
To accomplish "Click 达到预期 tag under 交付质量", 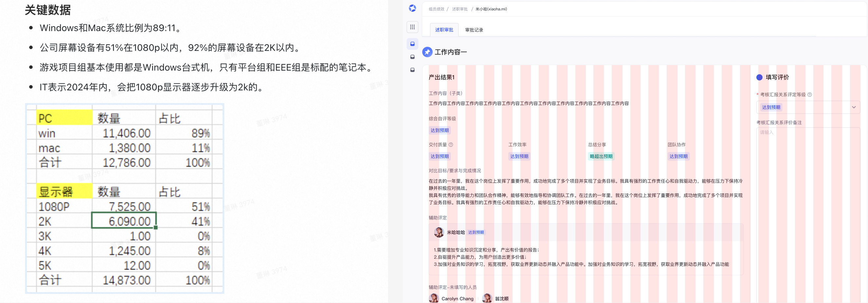I will pos(439,156).
